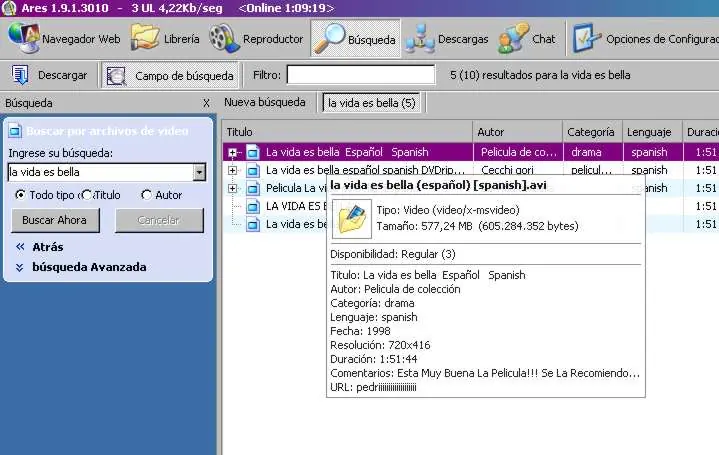Click the Descargar download arrow icon
The width and height of the screenshot is (719, 455).
click(x=20, y=75)
